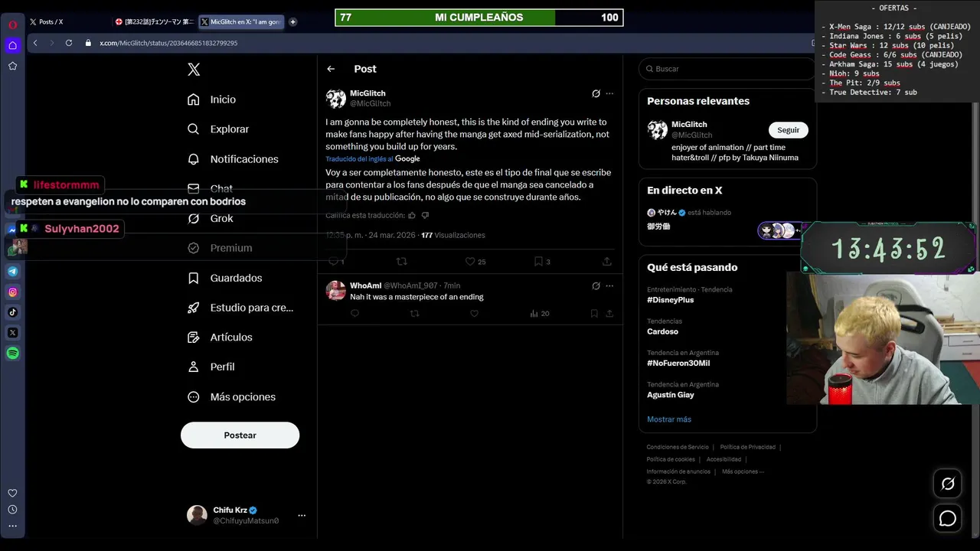Image resolution: width=980 pixels, height=551 pixels.
Task: Click Grok icon on WhoAmI's reply
Action: pos(596,285)
